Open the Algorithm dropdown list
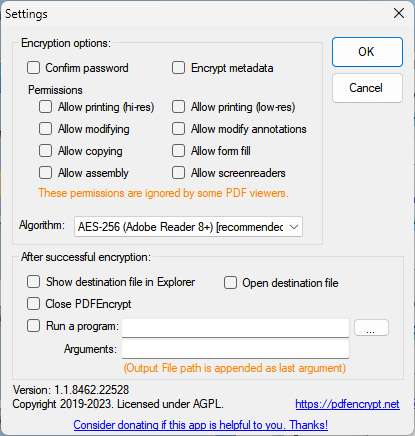Image resolution: width=415 pixels, height=436 pixels. [188, 227]
